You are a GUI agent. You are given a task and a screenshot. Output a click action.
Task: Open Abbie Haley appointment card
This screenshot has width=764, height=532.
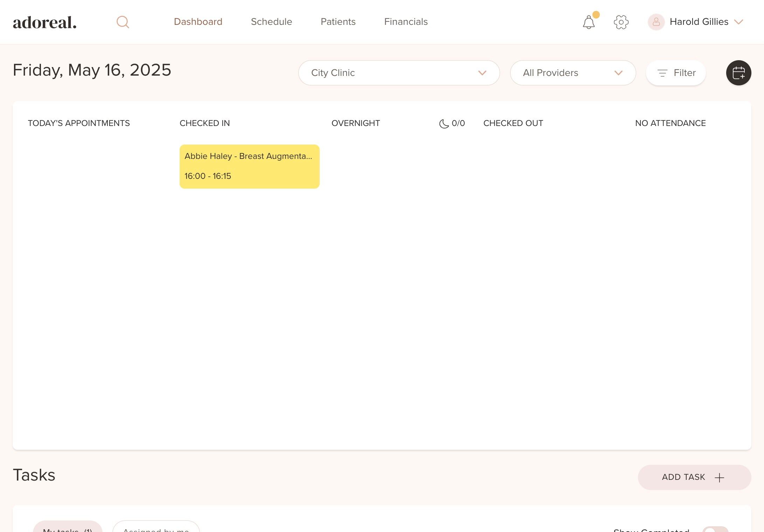pos(249,166)
